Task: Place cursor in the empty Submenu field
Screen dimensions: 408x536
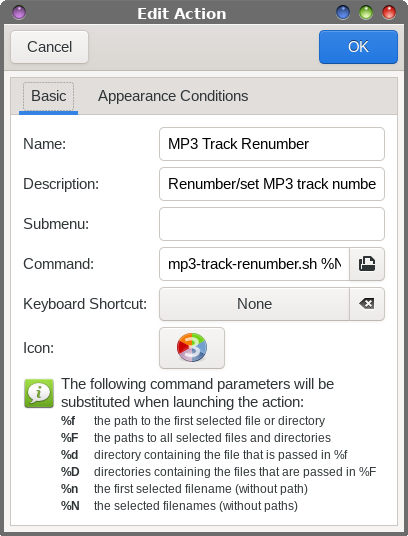Action: 272,224
